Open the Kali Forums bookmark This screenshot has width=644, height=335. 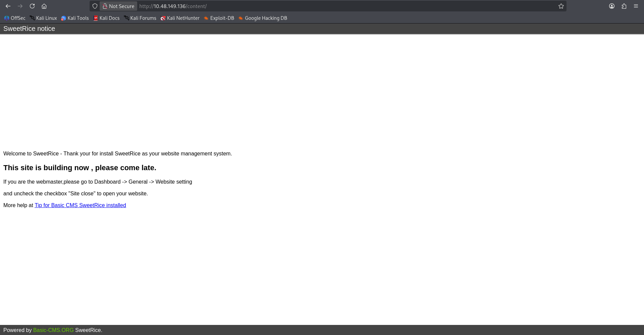click(x=140, y=18)
